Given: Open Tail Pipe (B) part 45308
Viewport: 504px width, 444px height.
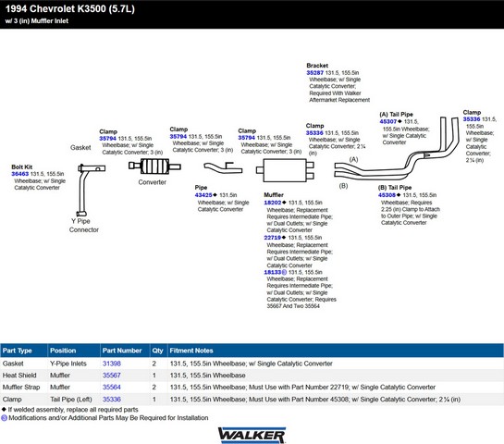Looking at the screenshot, I should [x=387, y=195].
